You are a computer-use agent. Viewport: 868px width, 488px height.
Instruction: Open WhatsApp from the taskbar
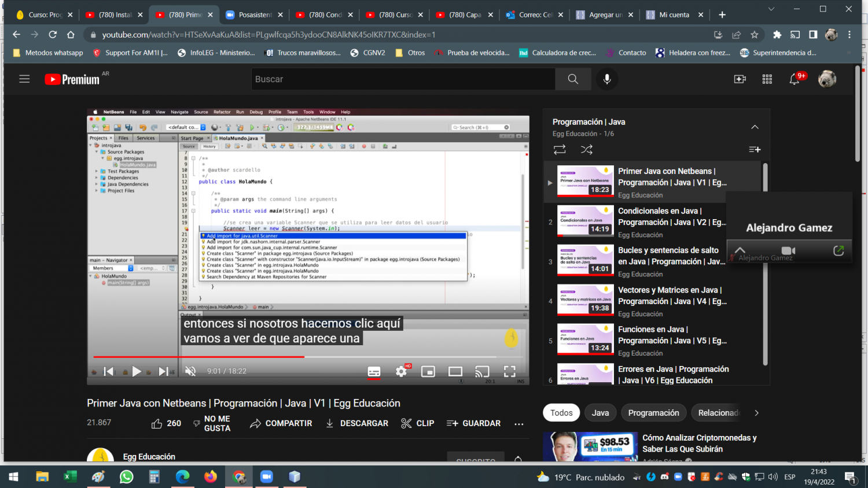pyautogui.click(x=126, y=477)
